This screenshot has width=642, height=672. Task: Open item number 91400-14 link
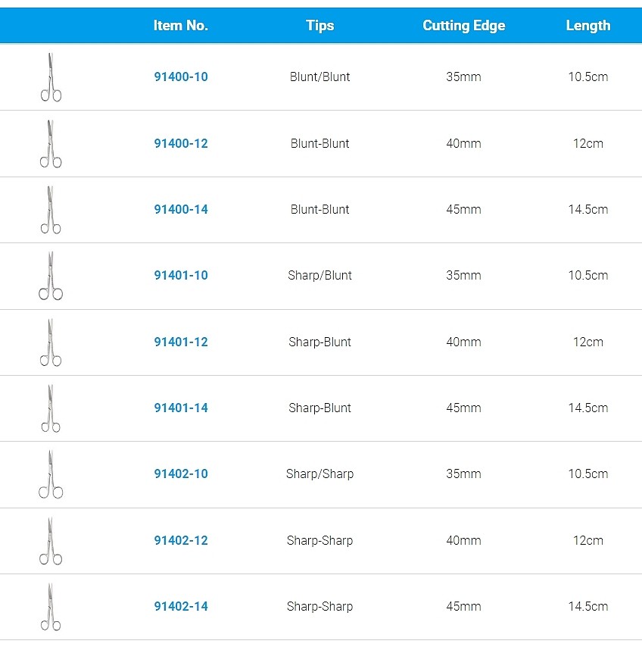point(181,209)
